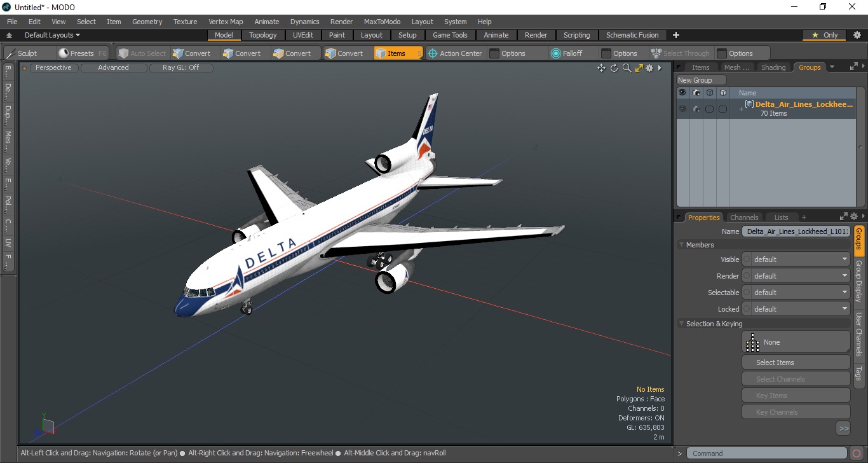Open the Selectable default dropdown

click(801, 293)
